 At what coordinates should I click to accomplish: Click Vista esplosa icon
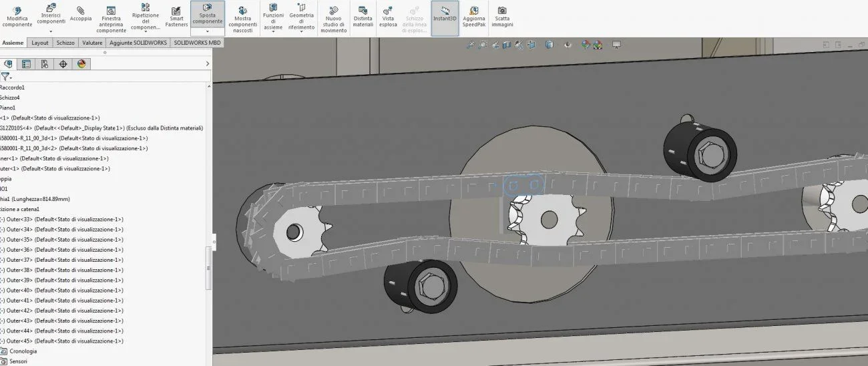click(388, 17)
